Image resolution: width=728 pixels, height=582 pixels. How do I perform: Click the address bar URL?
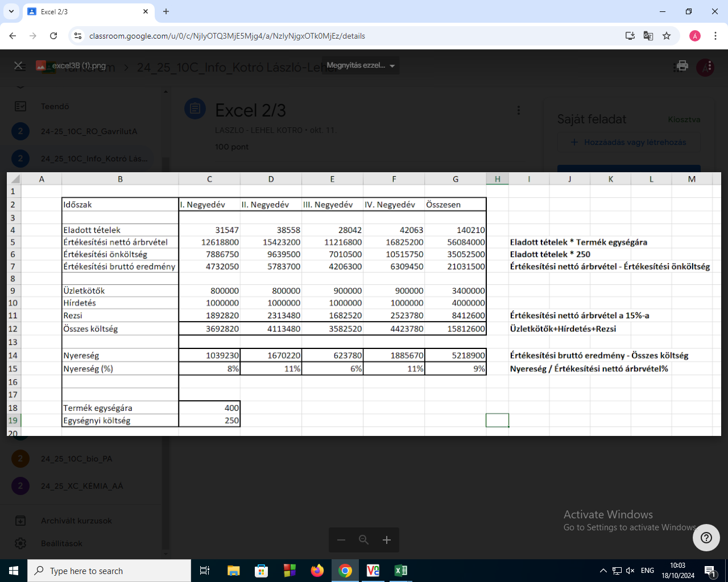(227, 36)
